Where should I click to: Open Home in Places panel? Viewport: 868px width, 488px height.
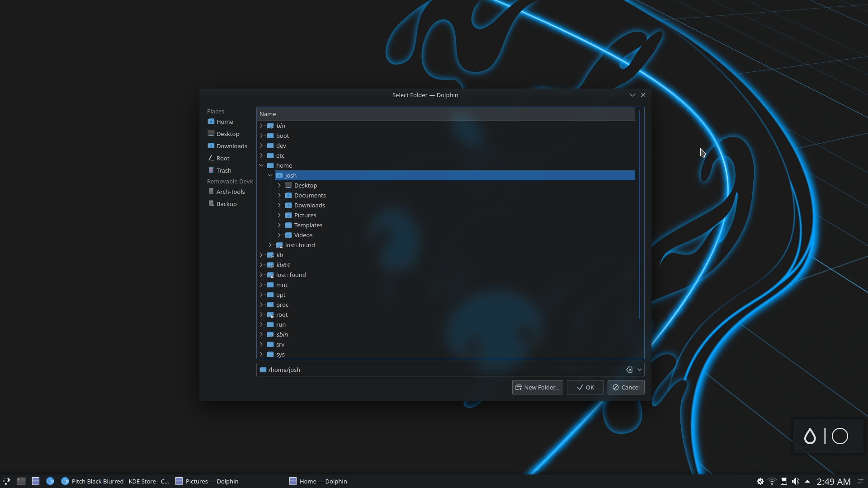coord(221,122)
